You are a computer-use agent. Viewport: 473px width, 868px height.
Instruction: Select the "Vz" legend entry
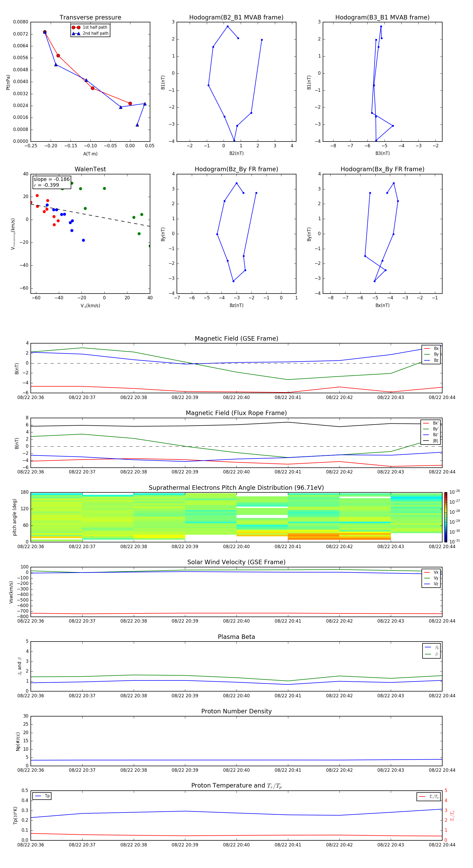click(431, 584)
